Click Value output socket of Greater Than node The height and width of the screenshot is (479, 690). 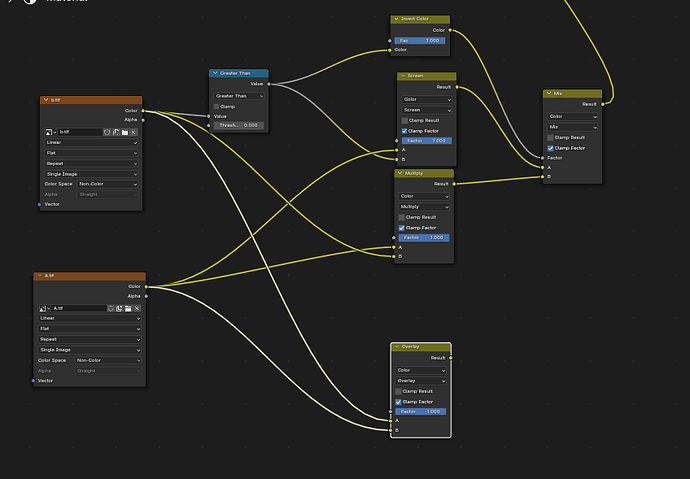pyautogui.click(x=269, y=84)
